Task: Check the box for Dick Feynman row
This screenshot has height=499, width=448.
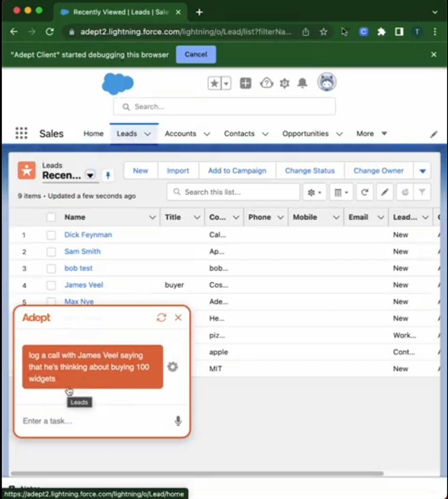Action: (51, 235)
